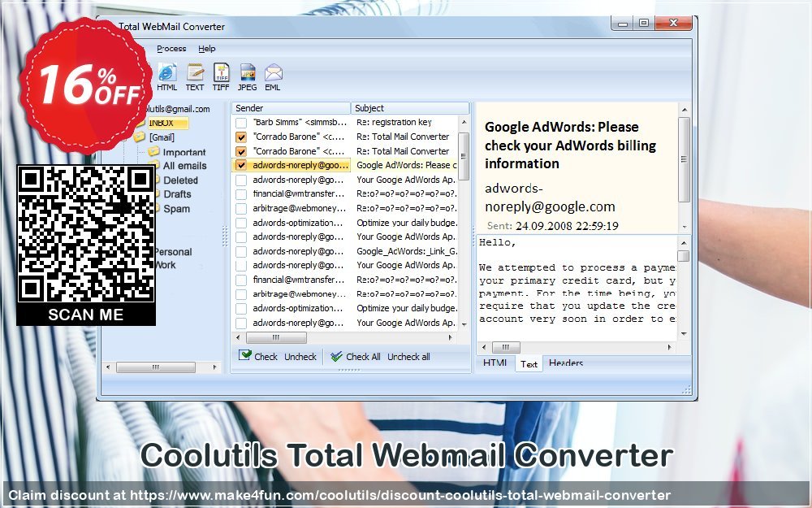This screenshot has width=812, height=508.
Task: Click email list scroll right arrow
Action: click(x=450, y=337)
